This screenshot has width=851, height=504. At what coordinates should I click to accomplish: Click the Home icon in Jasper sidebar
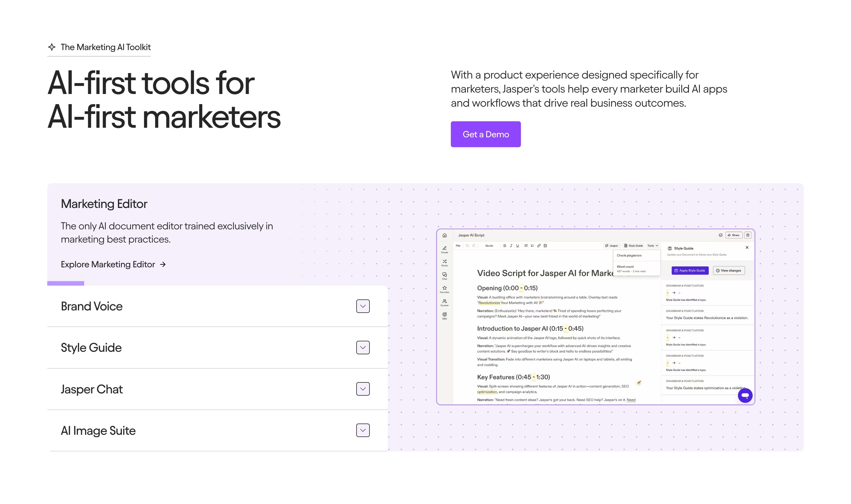point(445,235)
